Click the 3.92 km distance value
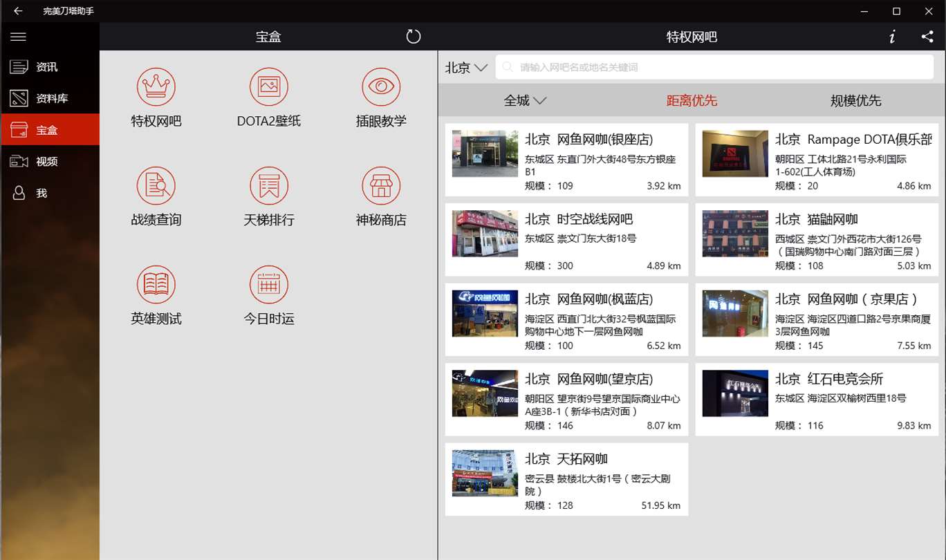946x560 pixels. 664,186
